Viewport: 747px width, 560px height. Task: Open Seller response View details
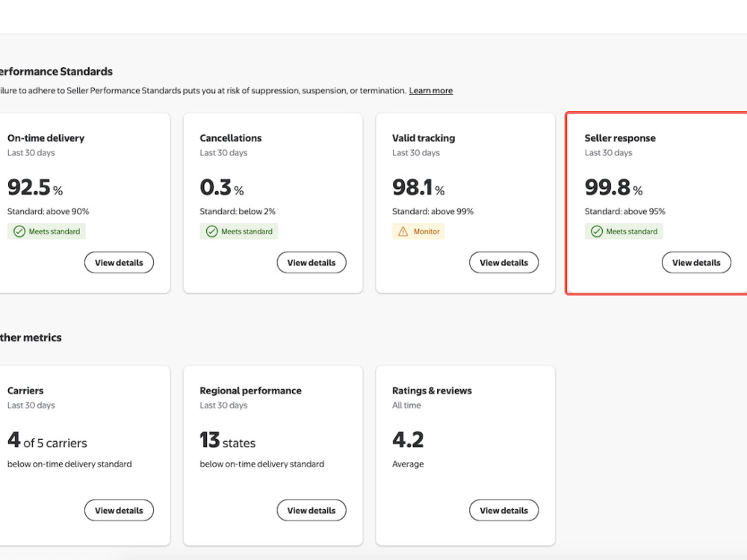(696, 262)
